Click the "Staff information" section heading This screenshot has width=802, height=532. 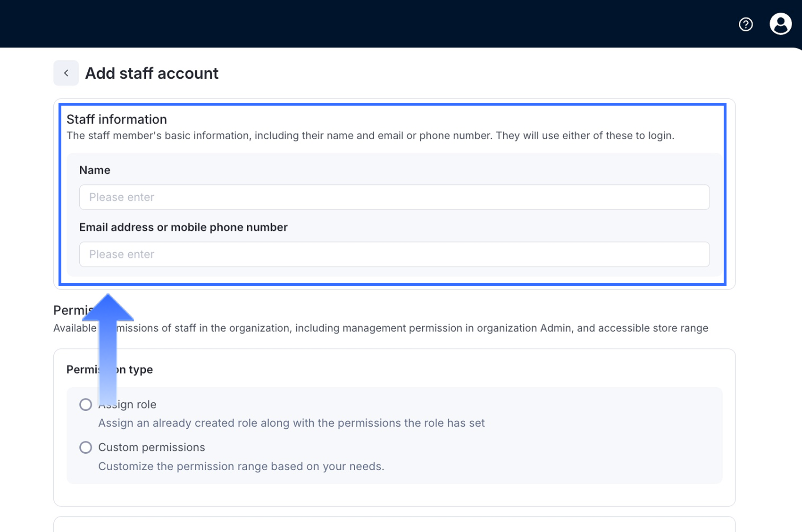pos(117,119)
